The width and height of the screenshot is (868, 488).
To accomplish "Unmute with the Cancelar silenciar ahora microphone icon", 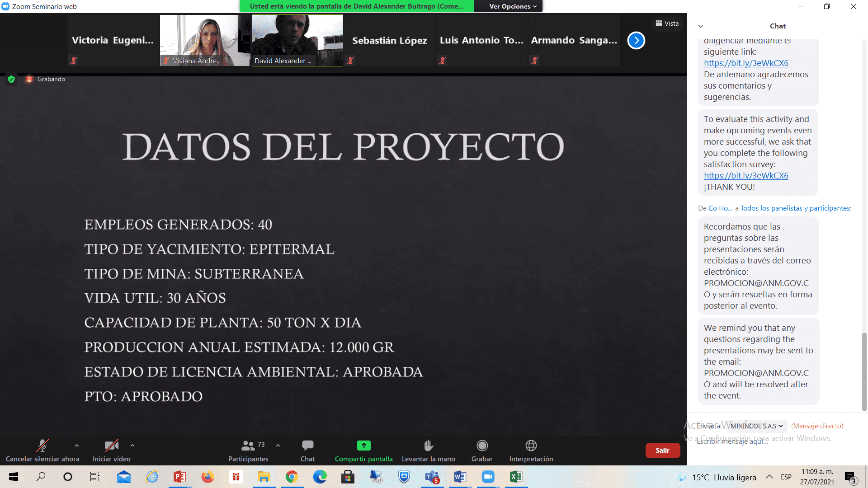I will 42,446.
